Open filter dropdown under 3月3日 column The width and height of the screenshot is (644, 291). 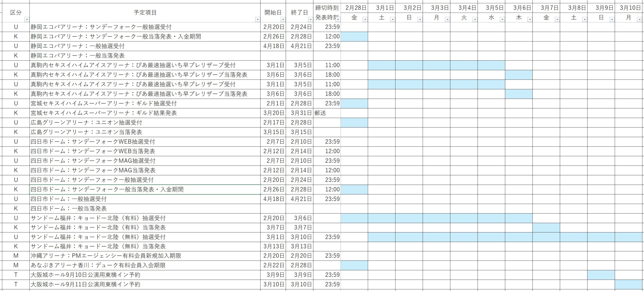tap(447, 19)
